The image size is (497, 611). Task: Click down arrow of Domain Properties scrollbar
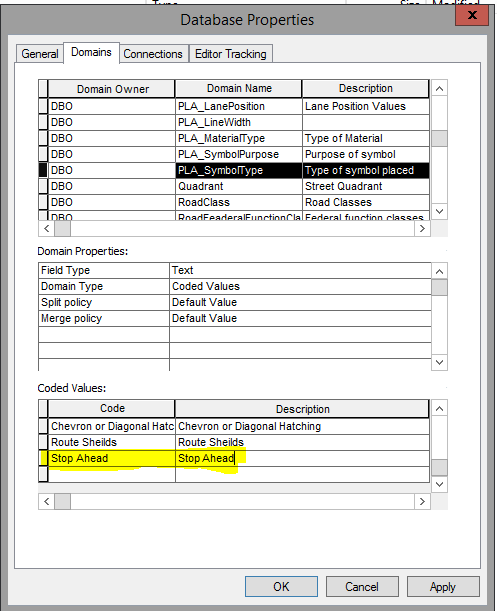439,362
